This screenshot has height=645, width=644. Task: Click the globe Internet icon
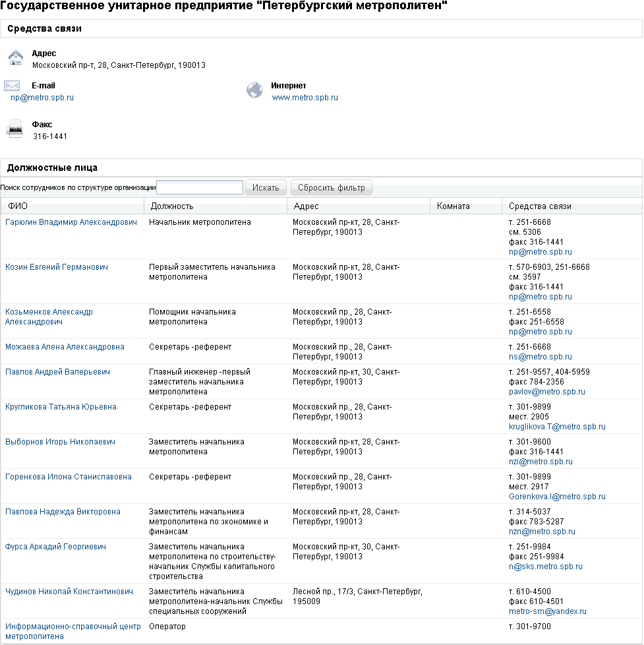[254, 90]
